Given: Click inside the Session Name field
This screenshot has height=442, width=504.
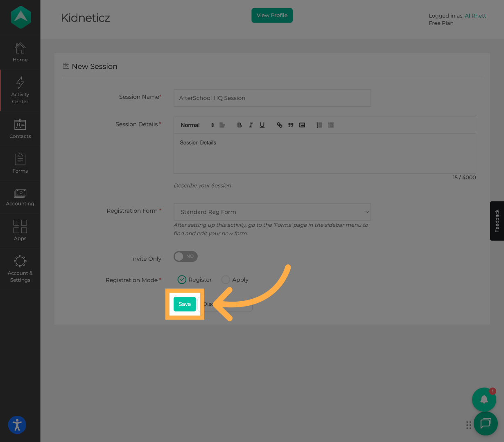Looking at the screenshot, I should click(272, 98).
